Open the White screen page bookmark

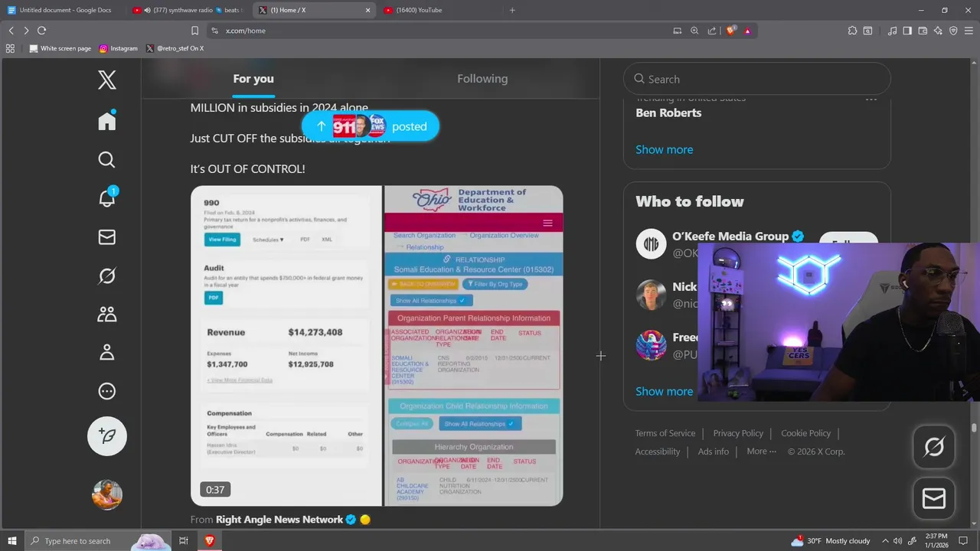[x=60, y=48]
